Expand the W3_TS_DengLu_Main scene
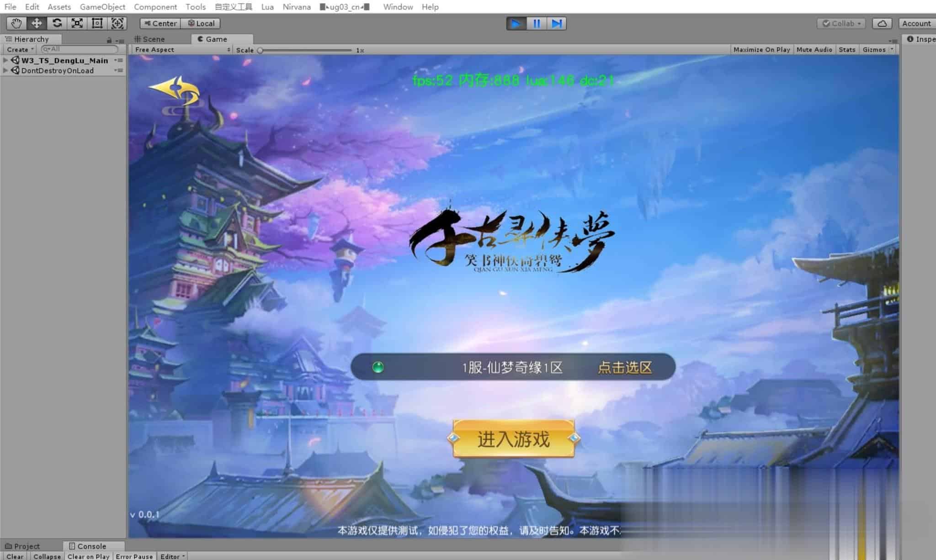Viewport: 936px width, 560px height. coord(5,60)
